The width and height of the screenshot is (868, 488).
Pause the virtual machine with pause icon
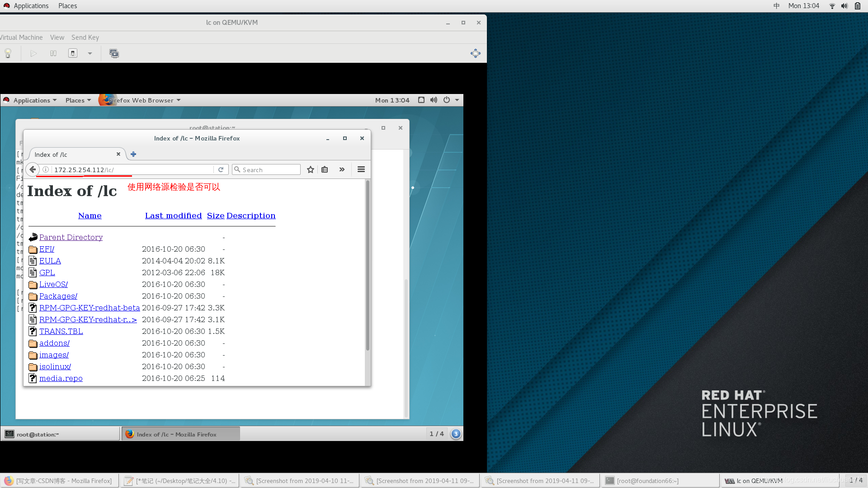point(53,53)
